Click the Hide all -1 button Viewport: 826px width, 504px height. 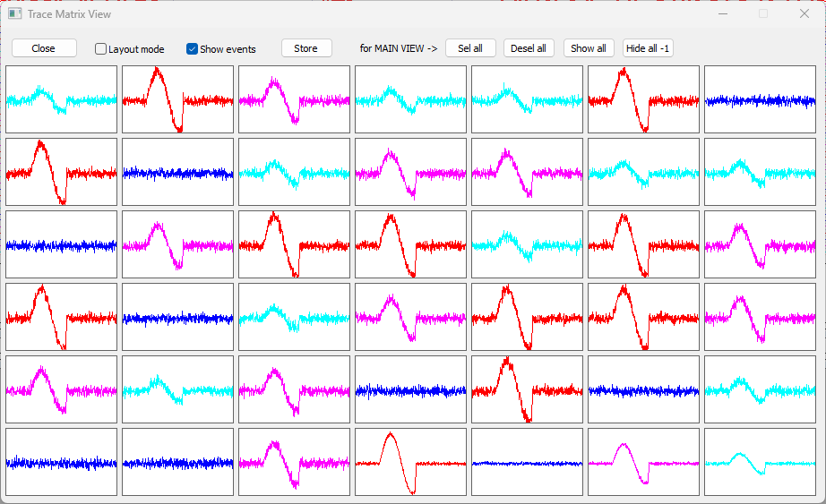tap(648, 48)
